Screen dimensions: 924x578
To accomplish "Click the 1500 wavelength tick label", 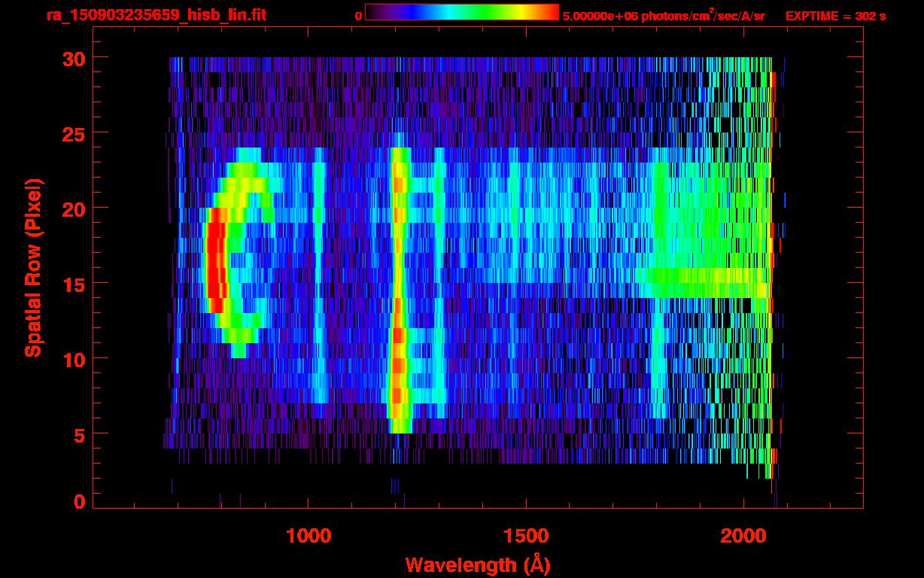I will coord(526,536).
